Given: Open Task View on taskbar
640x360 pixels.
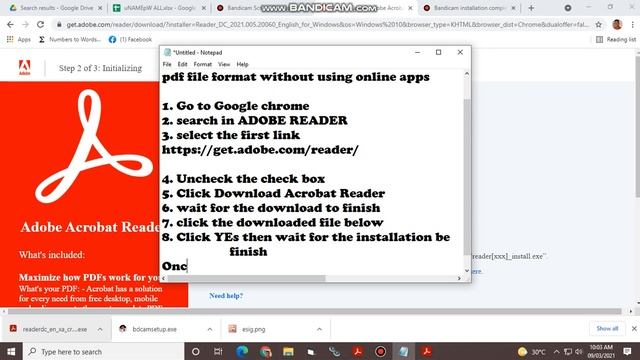Looking at the screenshot, I should point(218,351).
